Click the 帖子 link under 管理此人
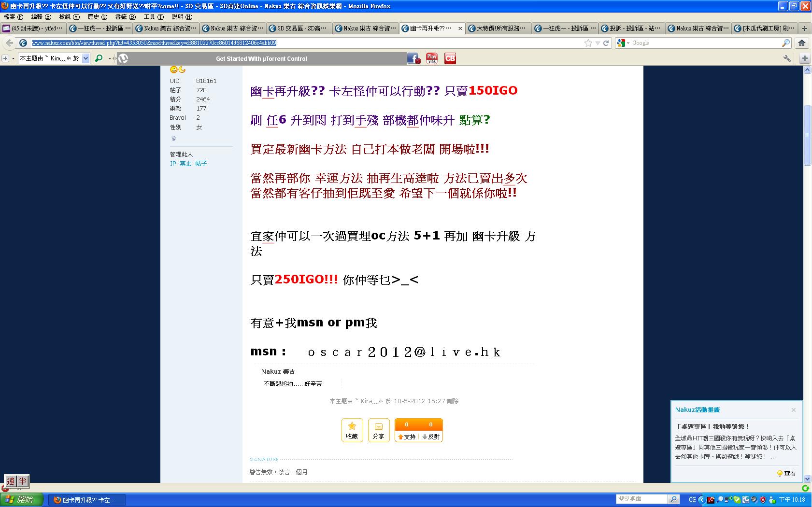 201,164
